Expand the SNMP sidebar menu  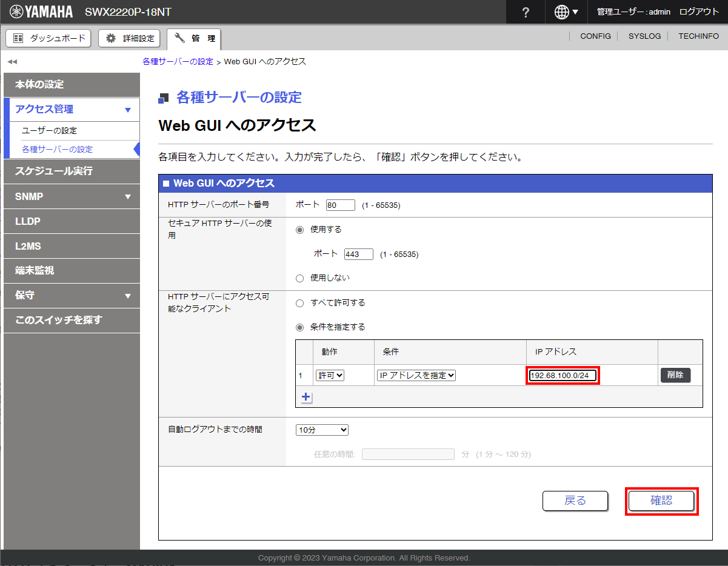pyautogui.click(x=72, y=196)
